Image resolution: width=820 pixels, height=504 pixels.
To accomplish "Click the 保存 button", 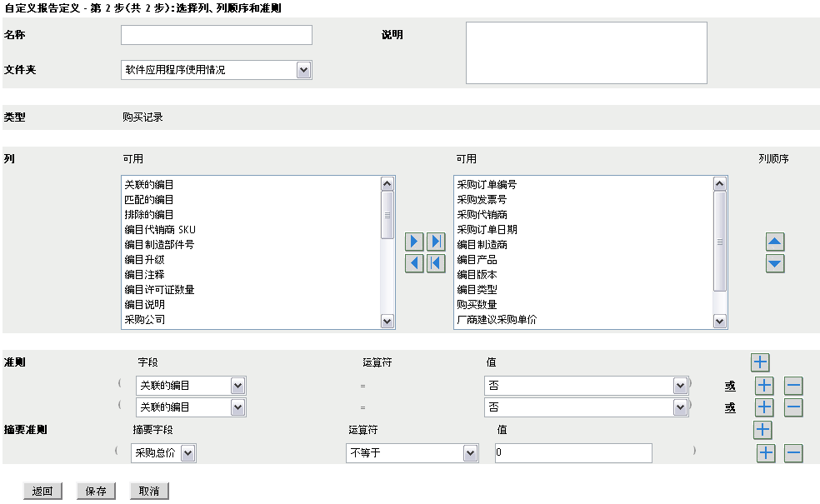I will coord(96,491).
